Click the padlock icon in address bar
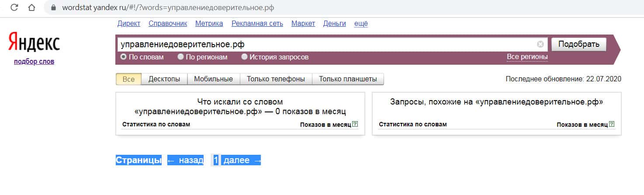Image resolution: width=644 pixels, height=195 pixels. [54, 8]
